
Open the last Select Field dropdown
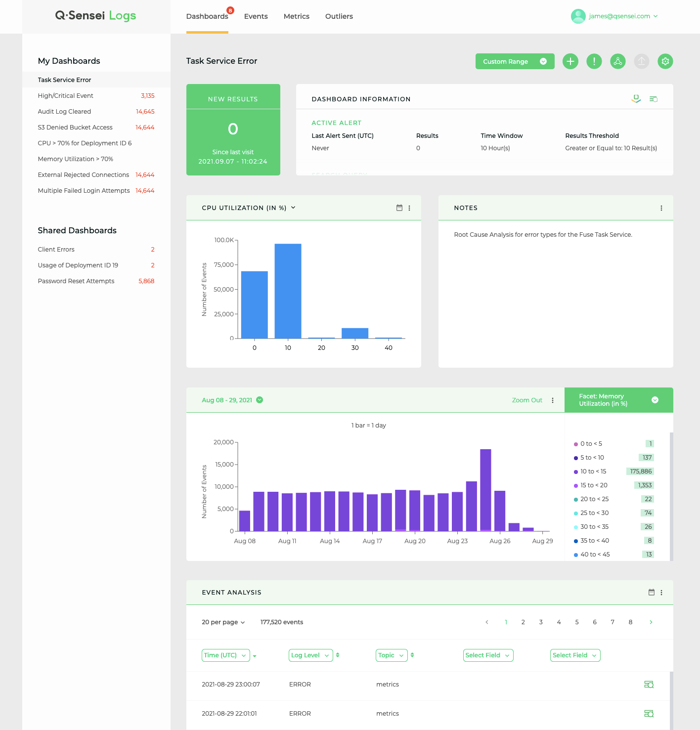point(575,655)
